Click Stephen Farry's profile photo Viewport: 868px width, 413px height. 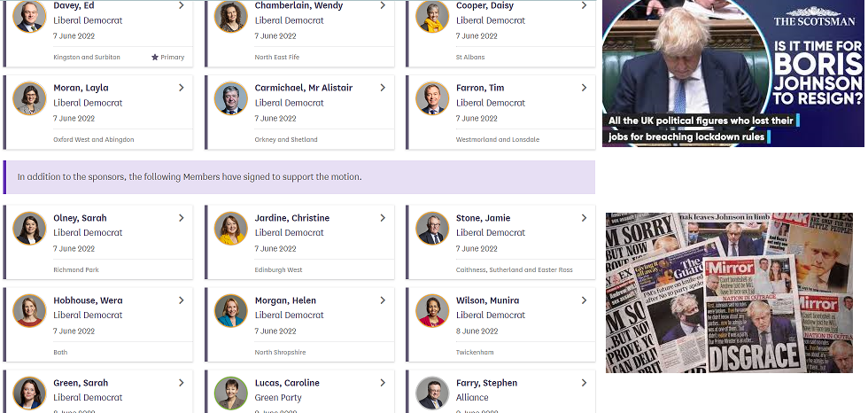432,393
